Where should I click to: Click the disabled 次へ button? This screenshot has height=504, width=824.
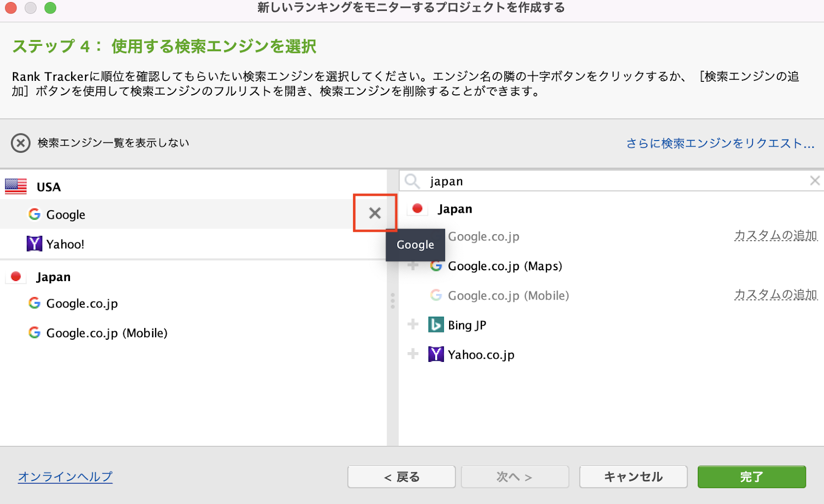pyautogui.click(x=515, y=477)
